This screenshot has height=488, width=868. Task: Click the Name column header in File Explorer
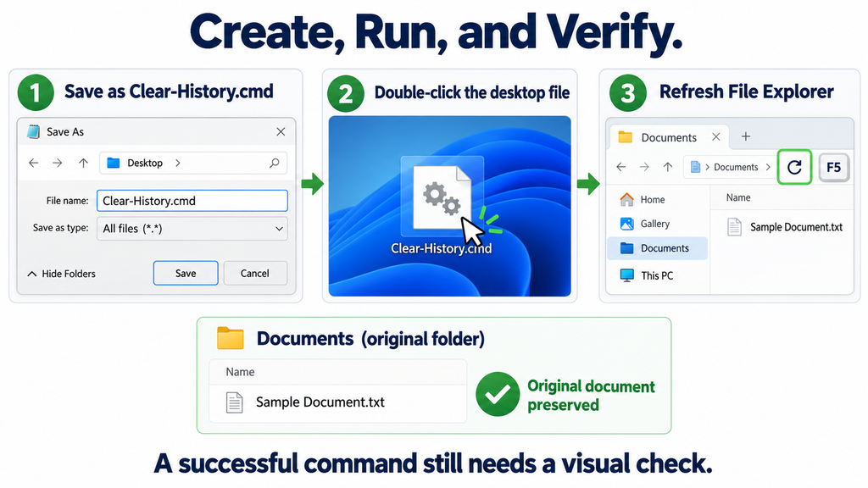(x=738, y=197)
